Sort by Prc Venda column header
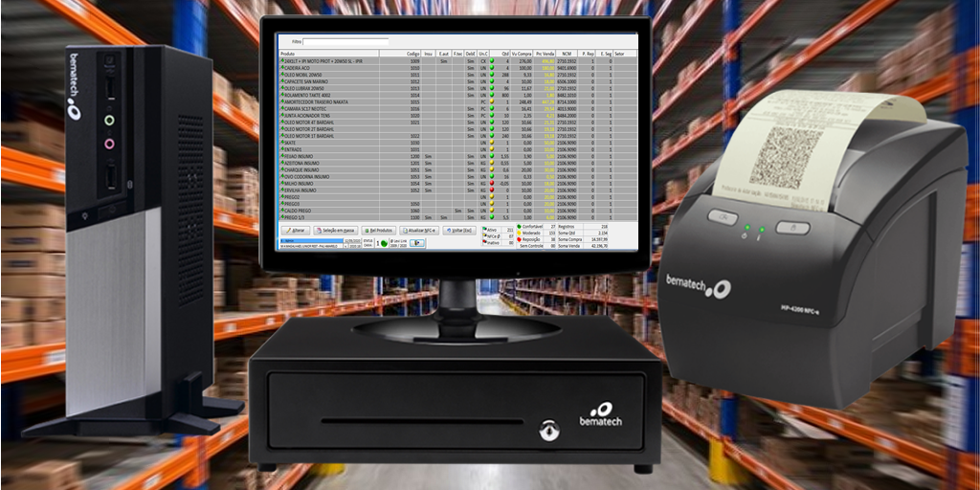 coord(545,54)
